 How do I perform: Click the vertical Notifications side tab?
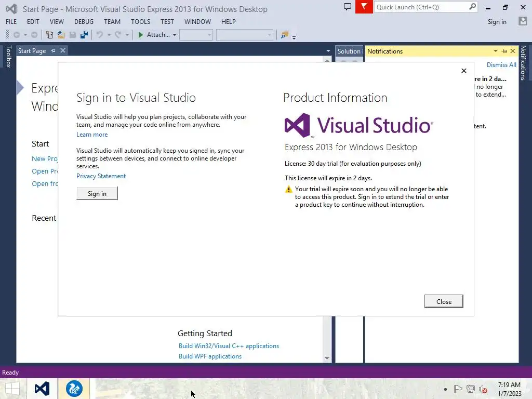tap(523, 63)
